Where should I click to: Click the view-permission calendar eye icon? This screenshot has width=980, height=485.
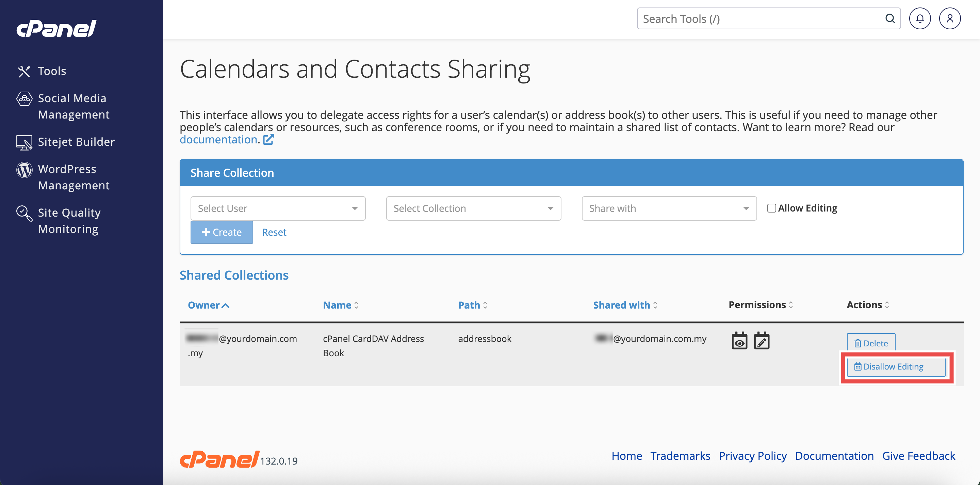pyautogui.click(x=739, y=341)
